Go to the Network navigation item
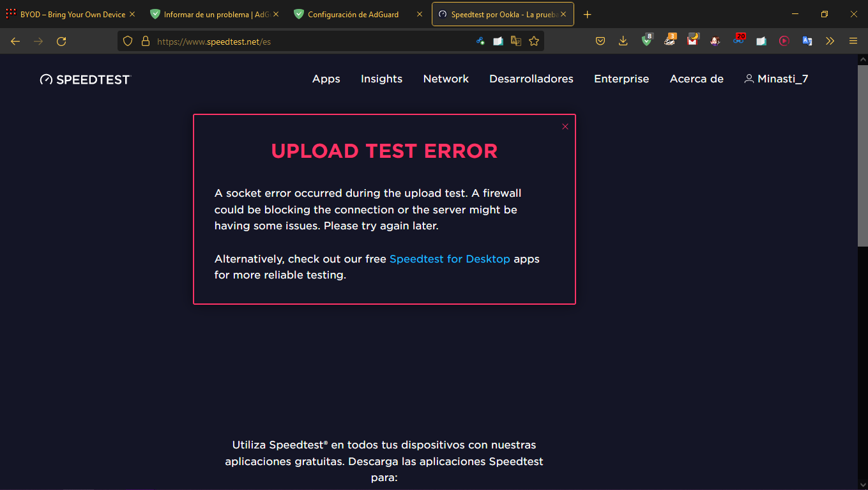The image size is (868, 490). pyautogui.click(x=446, y=79)
